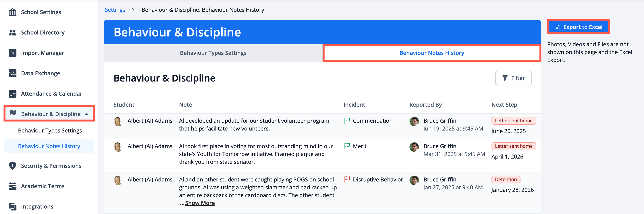Switch to Behaviour Types Settings tab
This screenshot has width=644, height=214.
[213, 53]
